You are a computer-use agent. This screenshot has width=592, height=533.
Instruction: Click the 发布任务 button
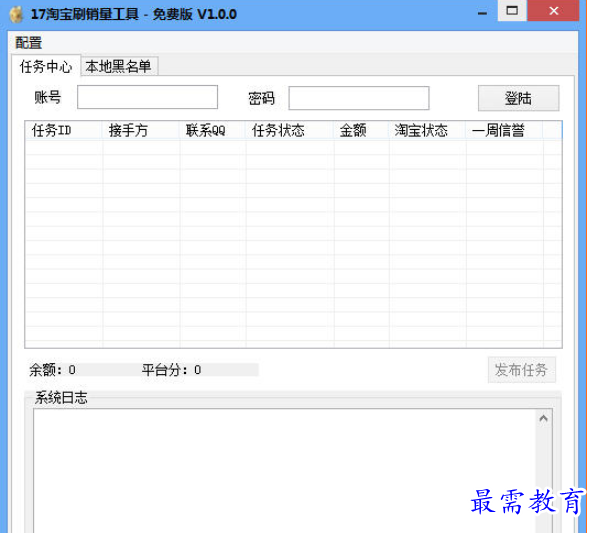tap(521, 370)
